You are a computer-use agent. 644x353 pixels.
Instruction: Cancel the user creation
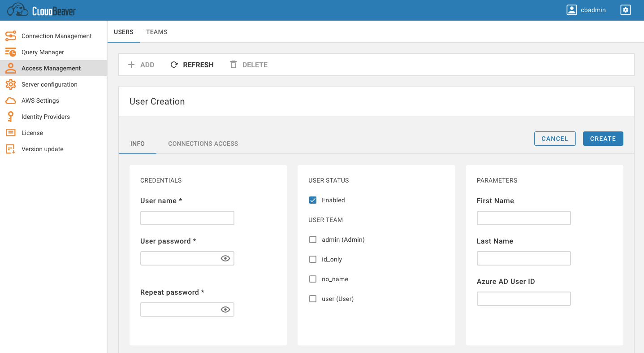555,139
